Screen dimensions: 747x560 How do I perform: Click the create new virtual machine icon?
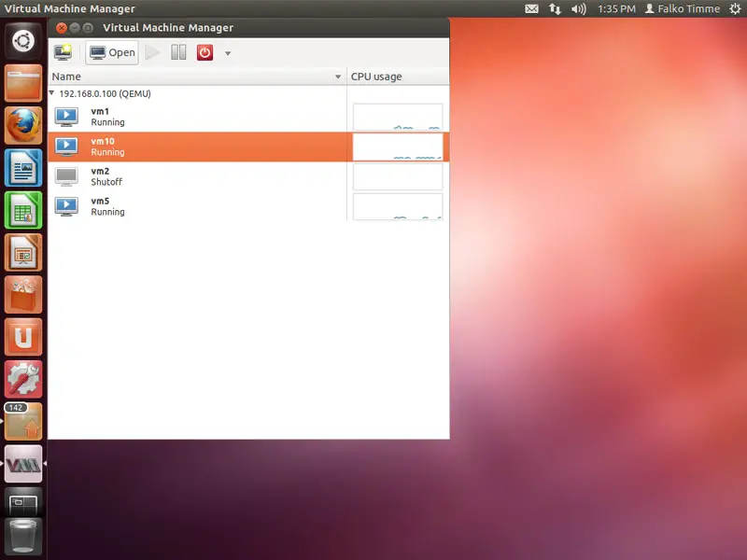tap(63, 52)
